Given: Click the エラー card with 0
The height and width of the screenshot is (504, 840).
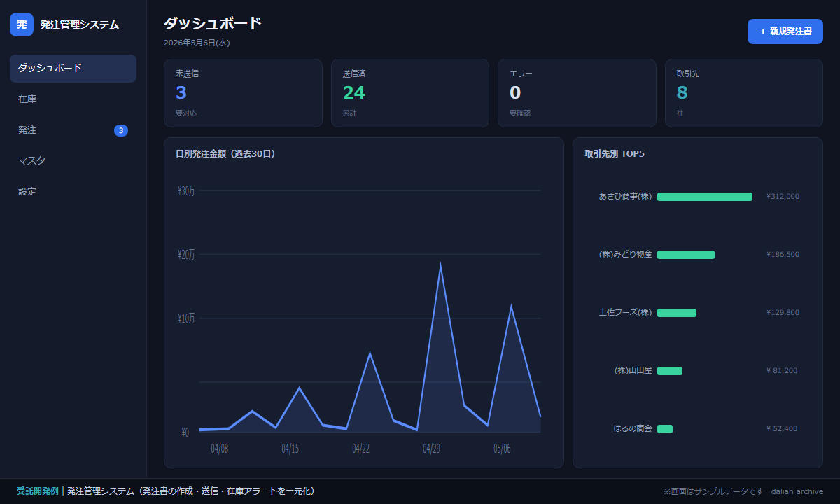Looking at the screenshot, I should pyautogui.click(x=577, y=93).
